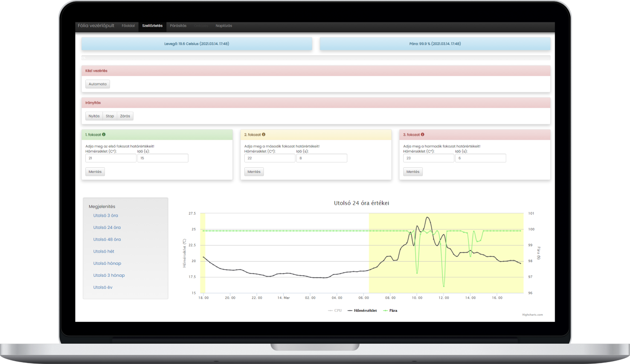Focus the 3. fokozat Idő (s) field
The width and height of the screenshot is (630, 364).
click(x=480, y=158)
